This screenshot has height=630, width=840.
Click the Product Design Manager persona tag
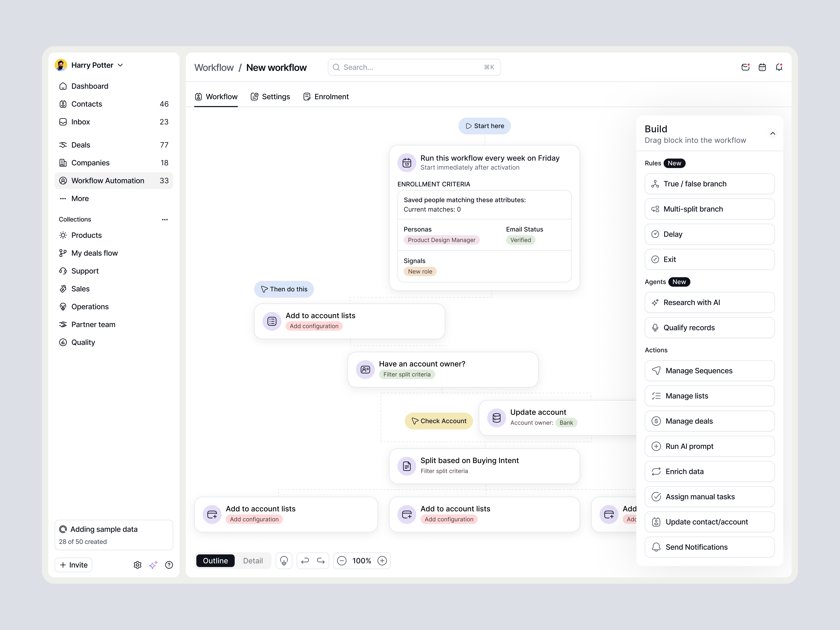(442, 240)
